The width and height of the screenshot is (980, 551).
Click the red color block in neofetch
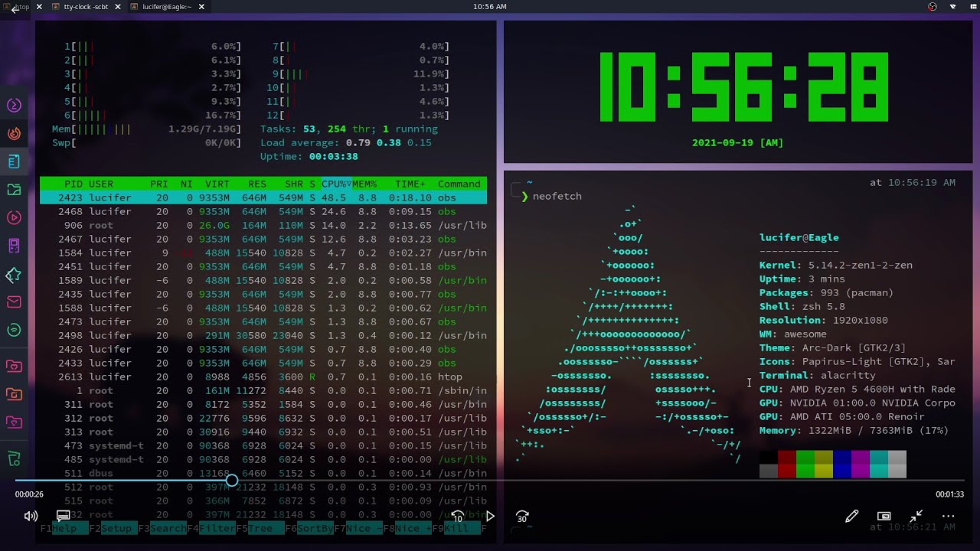(787, 465)
